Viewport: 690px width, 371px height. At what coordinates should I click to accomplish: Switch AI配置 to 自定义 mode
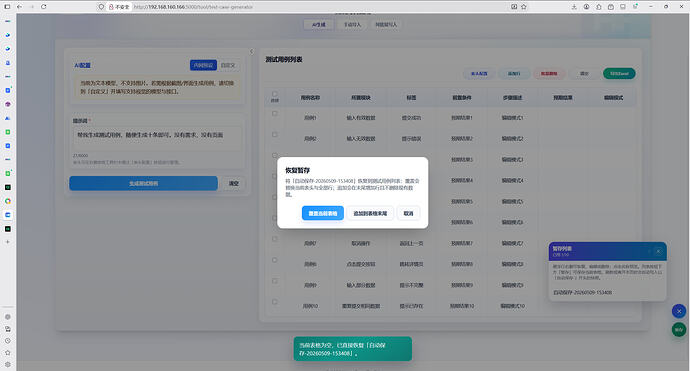pos(228,65)
